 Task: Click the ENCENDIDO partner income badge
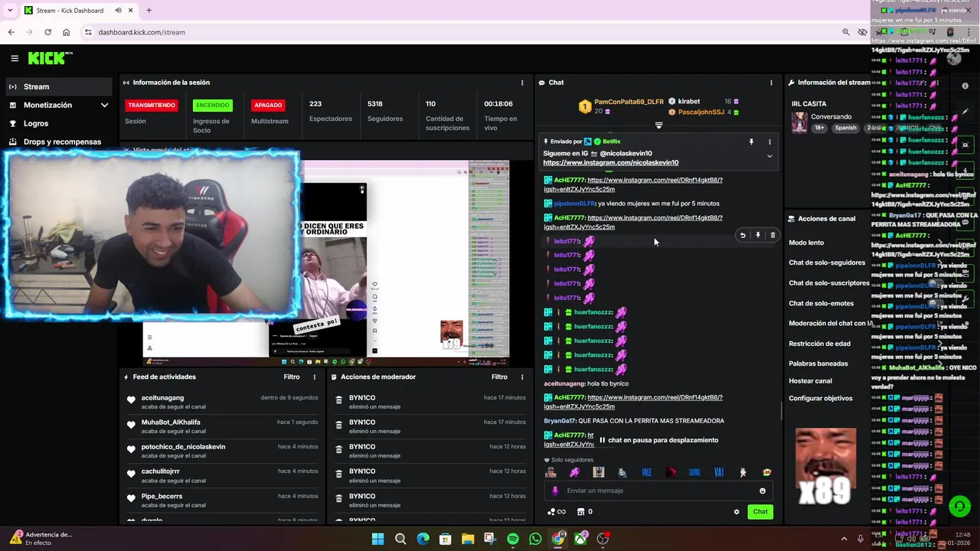212,105
